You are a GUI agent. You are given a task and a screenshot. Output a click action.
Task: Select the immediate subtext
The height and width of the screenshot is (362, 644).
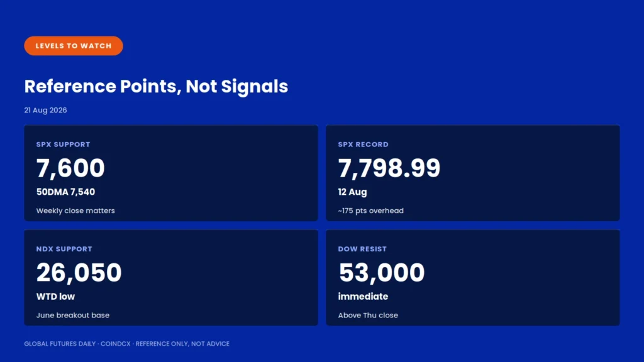[363, 297]
